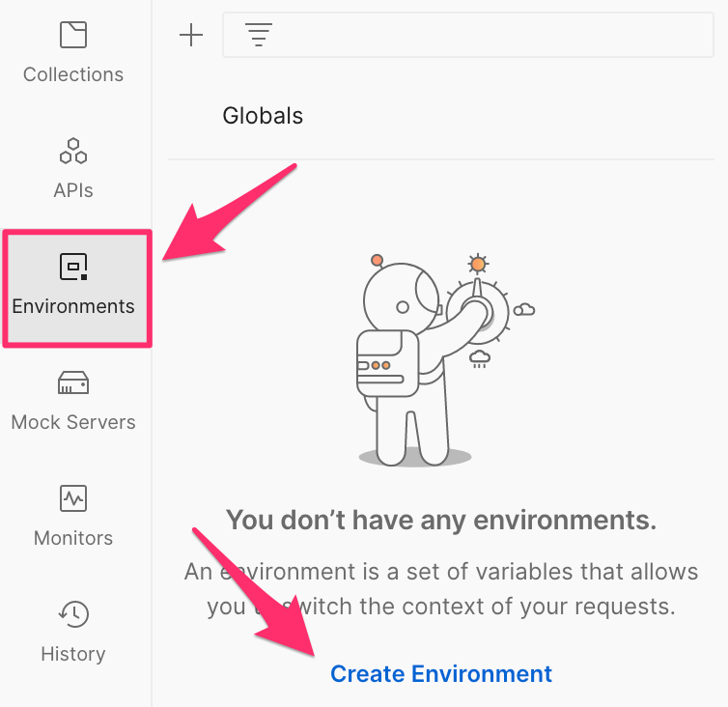This screenshot has height=707, width=728.
Task: Click the environment description paragraph text
Action: (x=441, y=589)
